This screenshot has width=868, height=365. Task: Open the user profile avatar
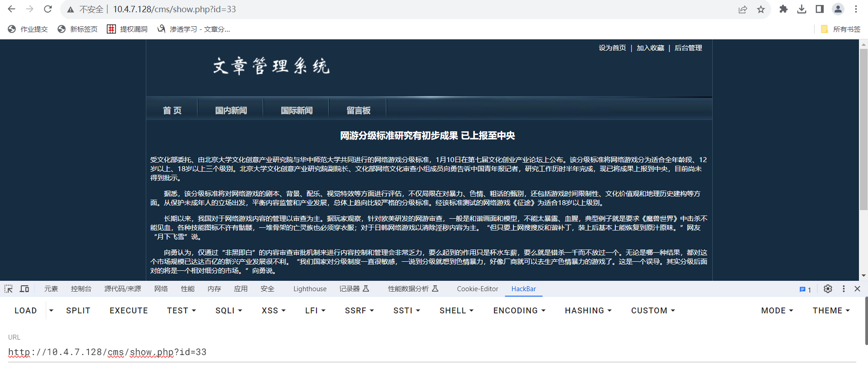tap(838, 9)
